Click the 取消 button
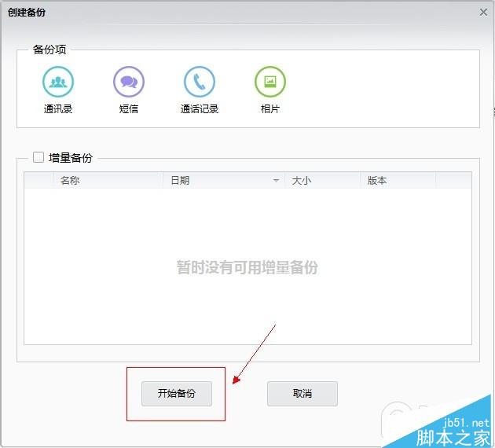Viewport: 495px width, 448px height. tap(302, 394)
